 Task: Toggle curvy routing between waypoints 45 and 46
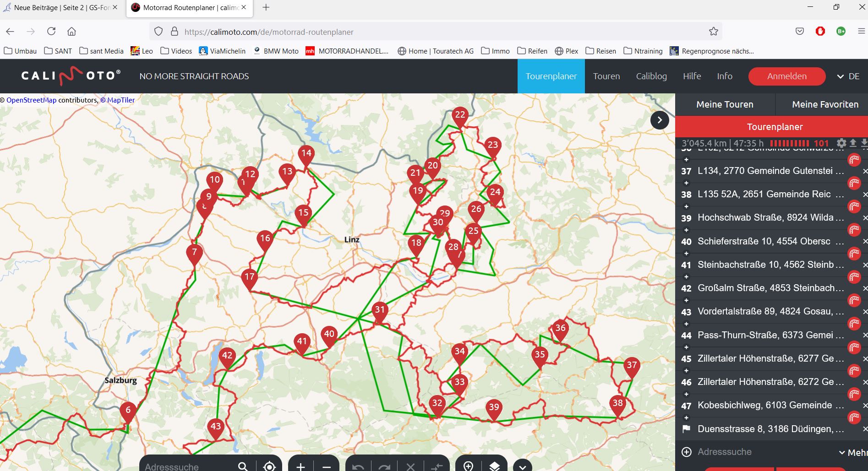point(854,371)
